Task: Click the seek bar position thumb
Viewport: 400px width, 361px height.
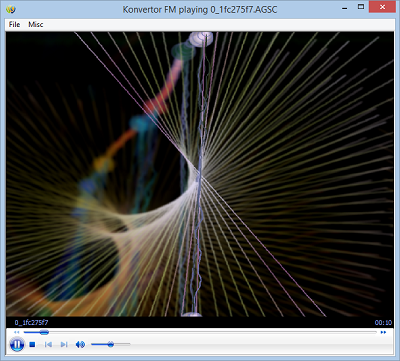Action: point(44,332)
